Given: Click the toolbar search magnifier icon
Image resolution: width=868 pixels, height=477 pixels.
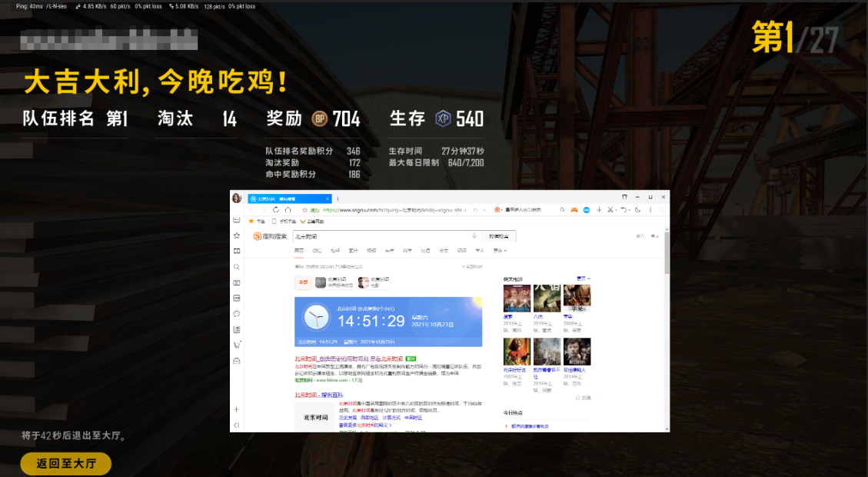Looking at the screenshot, I should point(562,210).
